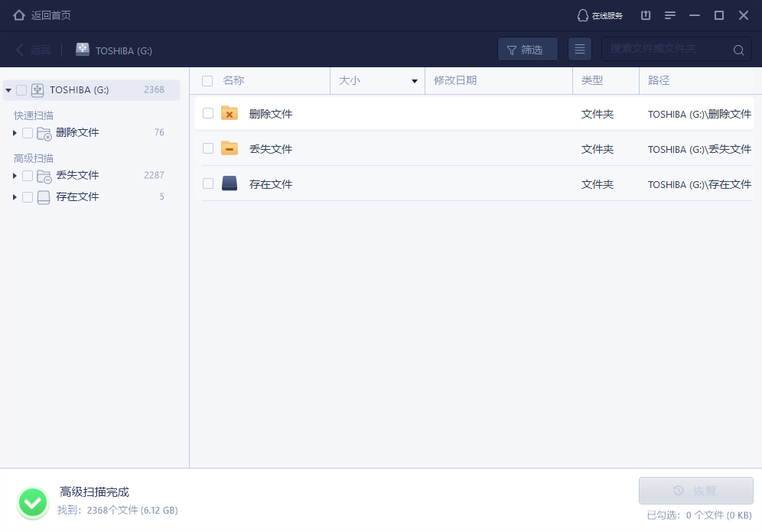Click the share/export icon in the title bar
Screen dimensions: 762x532
click(x=645, y=15)
